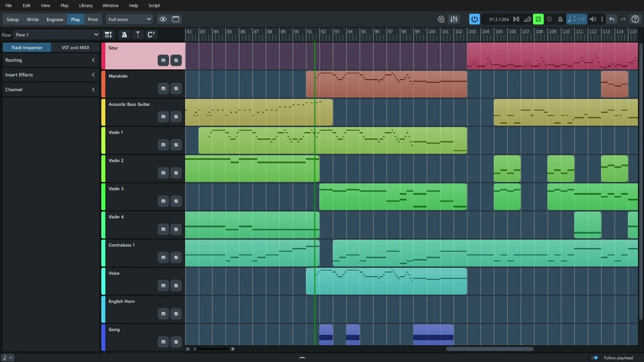Click the scrub playback icon

527,19
